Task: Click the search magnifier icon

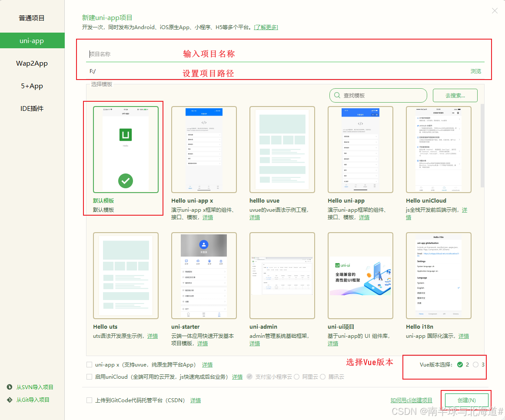Action: [x=337, y=95]
